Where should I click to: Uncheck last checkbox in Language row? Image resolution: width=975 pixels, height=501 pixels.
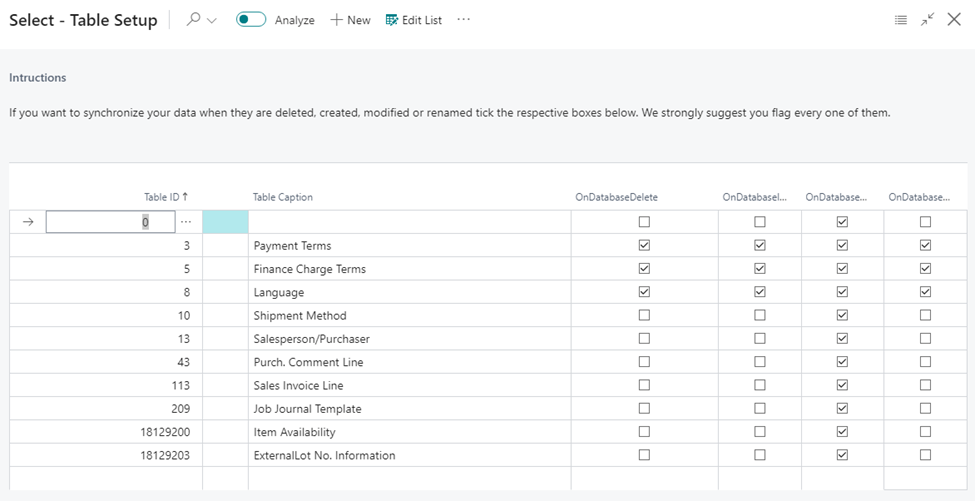(x=925, y=292)
